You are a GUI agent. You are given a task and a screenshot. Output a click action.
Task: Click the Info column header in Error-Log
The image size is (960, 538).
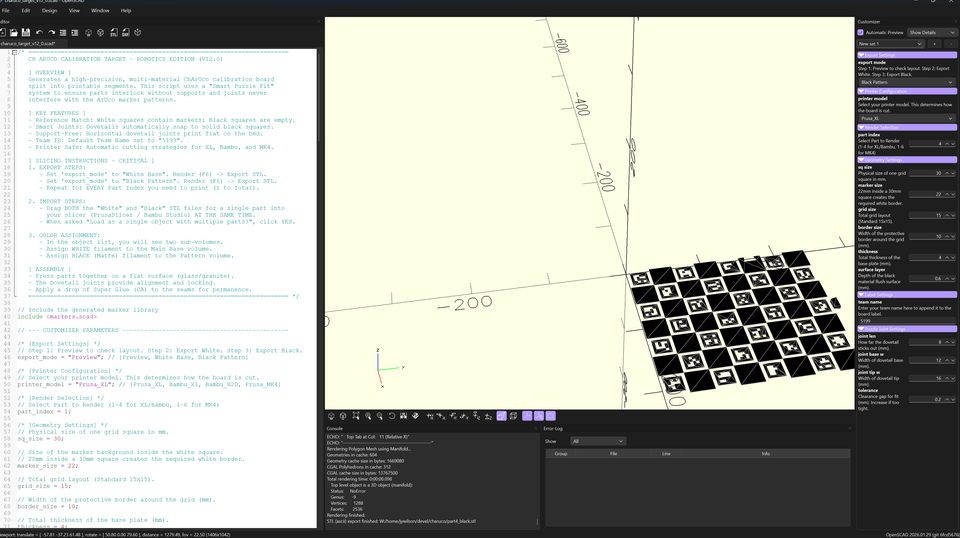click(765, 454)
